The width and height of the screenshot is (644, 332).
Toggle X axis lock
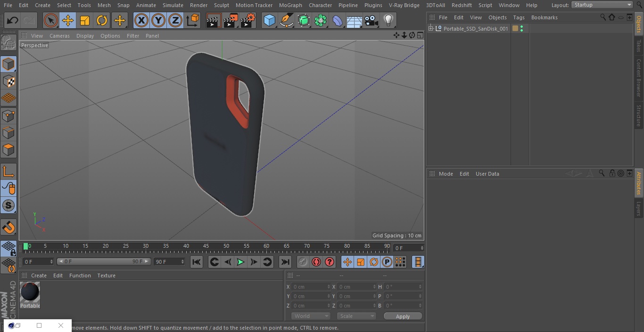(141, 21)
